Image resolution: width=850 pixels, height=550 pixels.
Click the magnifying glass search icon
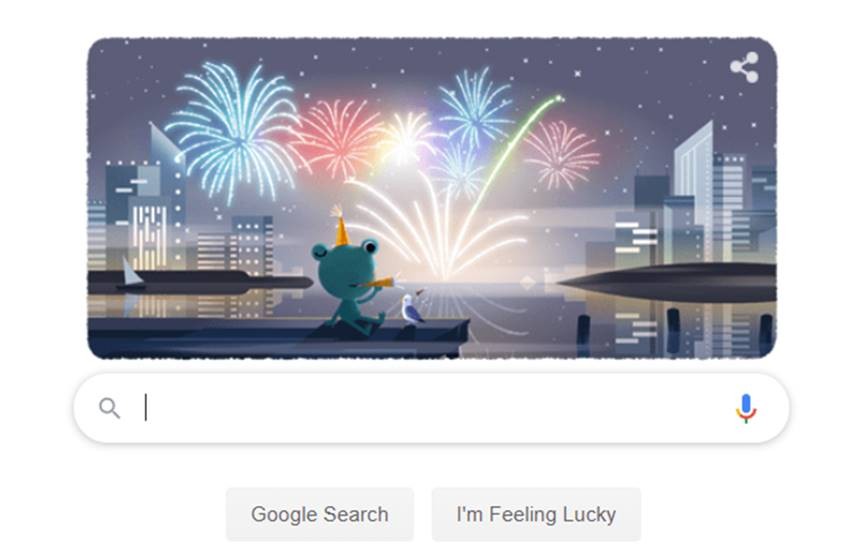(110, 408)
